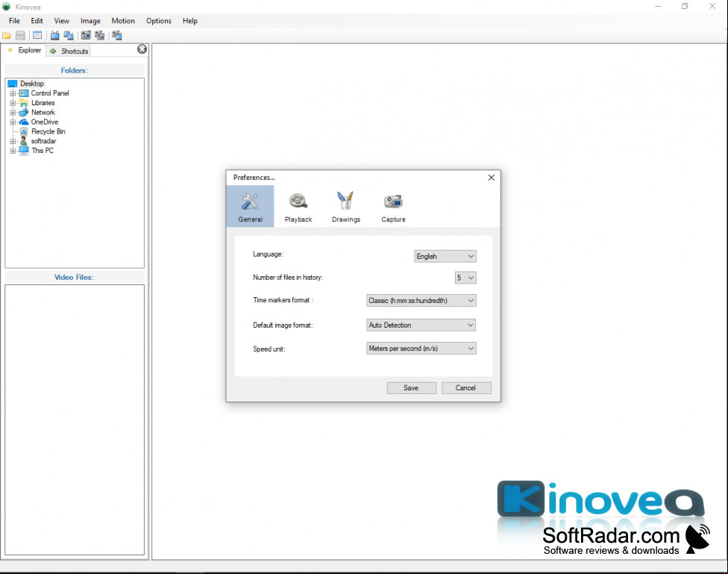Cancel the Preferences dialog
The height and width of the screenshot is (574, 728).
click(x=465, y=387)
